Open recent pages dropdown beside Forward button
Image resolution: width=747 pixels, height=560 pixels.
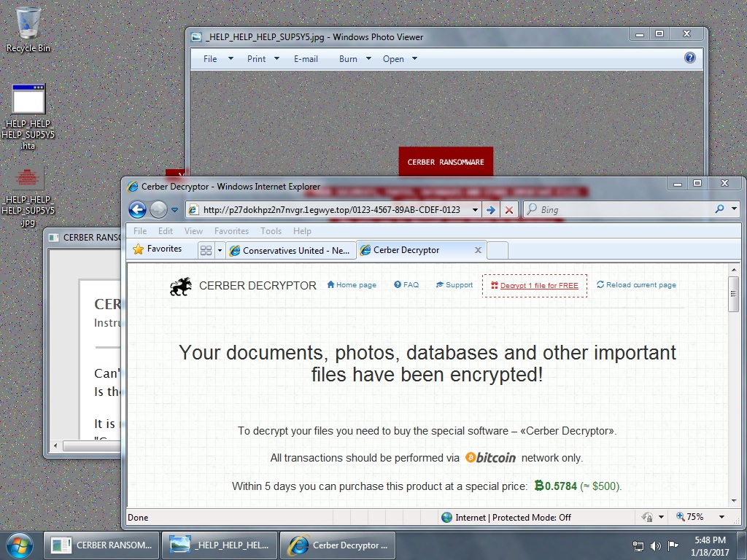[x=174, y=210]
